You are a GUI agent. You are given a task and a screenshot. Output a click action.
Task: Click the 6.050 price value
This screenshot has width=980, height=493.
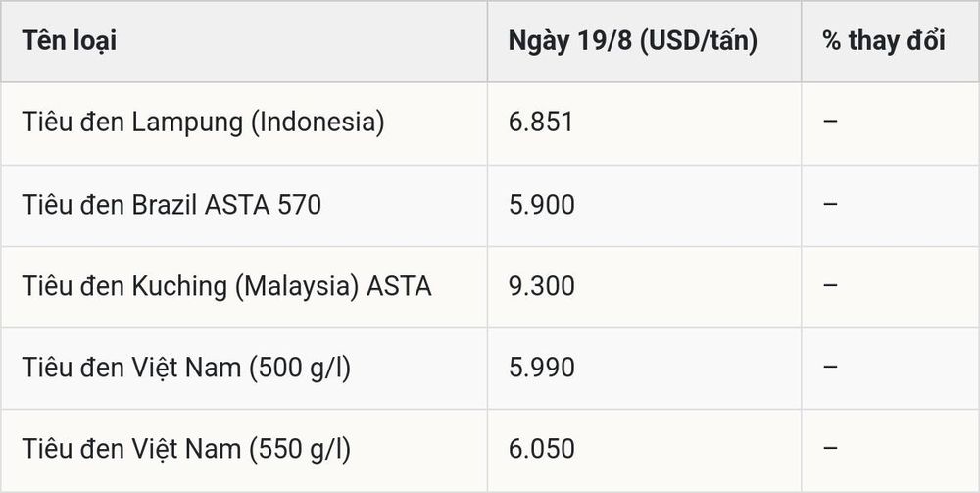click(x=541, y=449)
